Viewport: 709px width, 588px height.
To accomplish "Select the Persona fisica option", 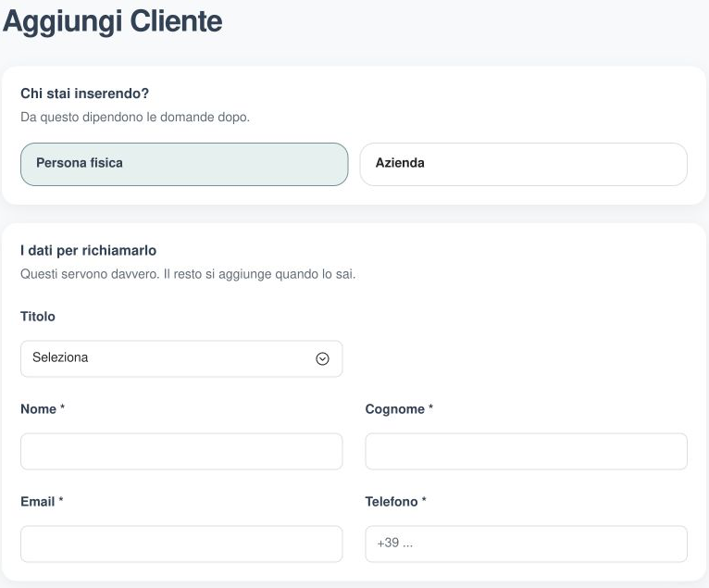I will [x=184, y=164].
